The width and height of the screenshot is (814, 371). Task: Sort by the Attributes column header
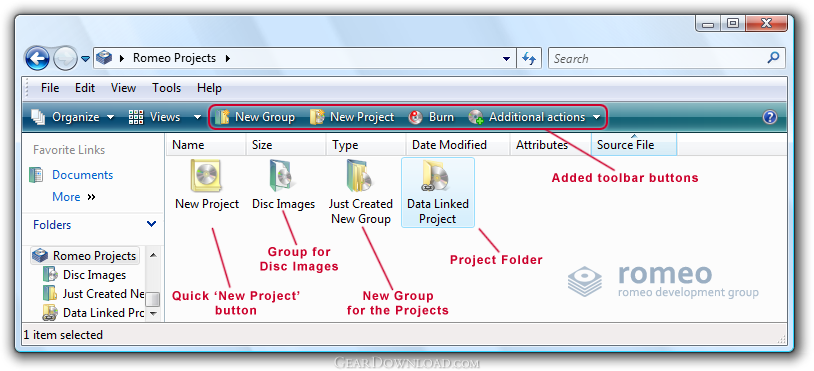(x=551, y=145)
